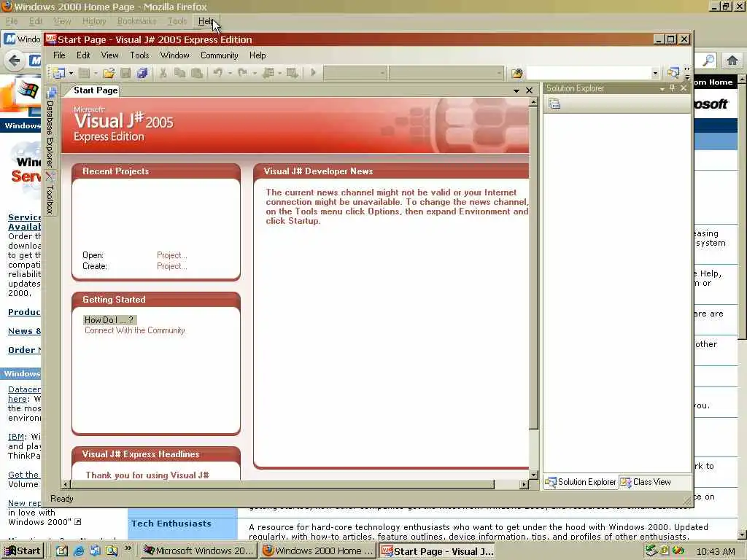
Task: Open the Window menu in Visual J#
Action: click(x=175, y=55)
